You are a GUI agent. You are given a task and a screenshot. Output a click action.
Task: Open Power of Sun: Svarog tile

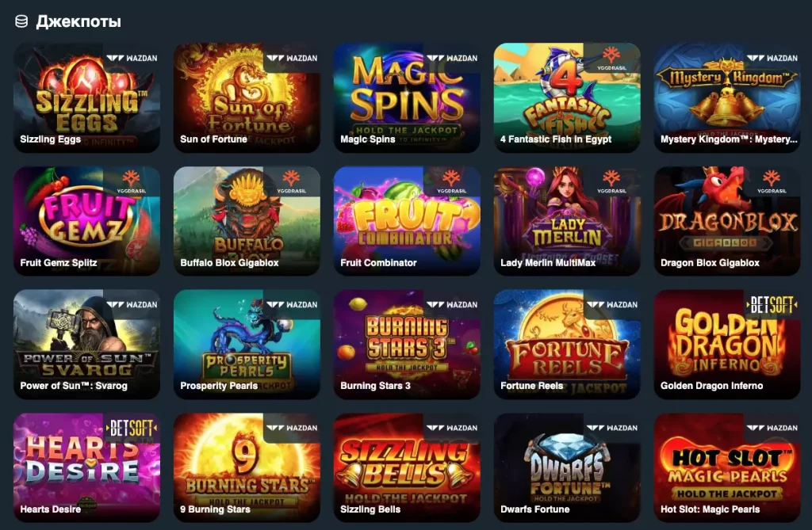[x=86, y=344]
